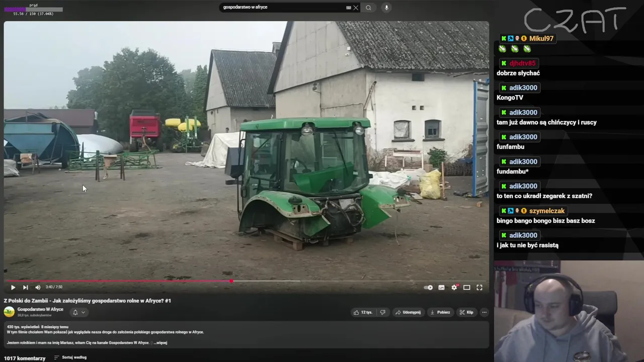The width and height of the screenshot is (644, 362).
Task: Click the webcam feed of the streamer
Action: pos(569,311)
